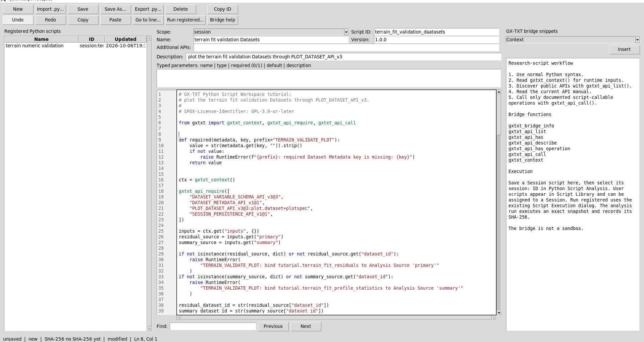Viewport: 644px width, 342px height.
Task: Click line number 39 in gutter
Action: pos(161,311)
